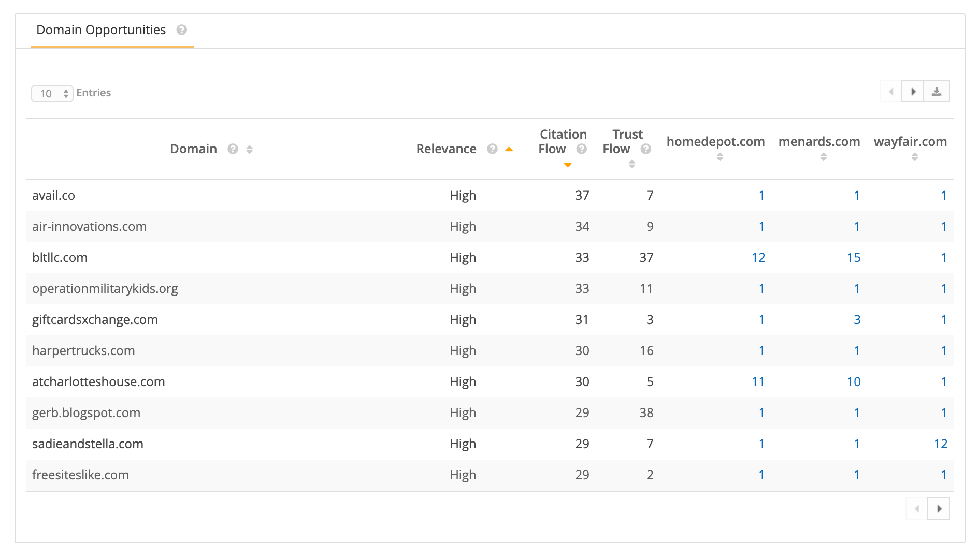Go to previous page at bottom

(x=917, y=509)
